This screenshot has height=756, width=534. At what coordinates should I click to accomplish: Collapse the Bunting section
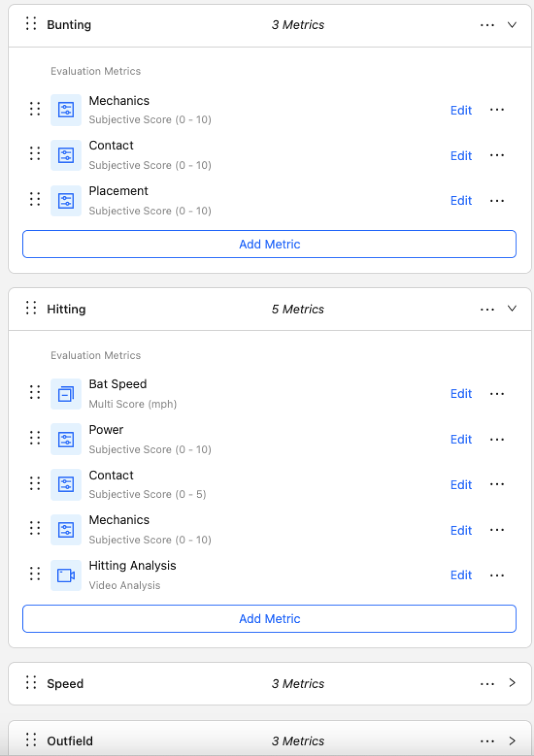[512, 25]
